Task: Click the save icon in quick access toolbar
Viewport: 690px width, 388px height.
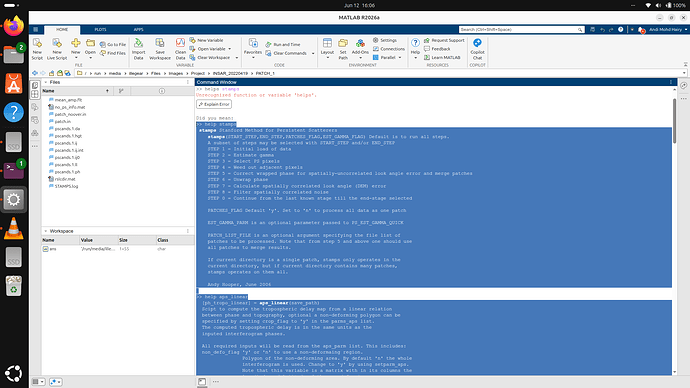Action: point(592,29)
